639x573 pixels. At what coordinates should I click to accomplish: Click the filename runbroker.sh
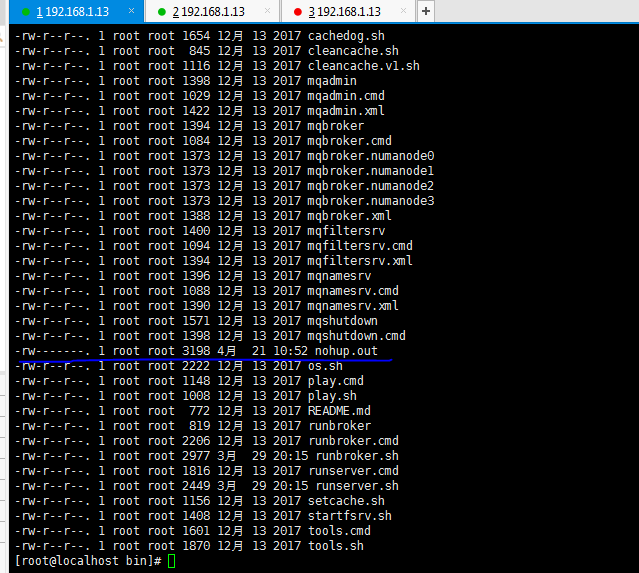click(357, 456)
